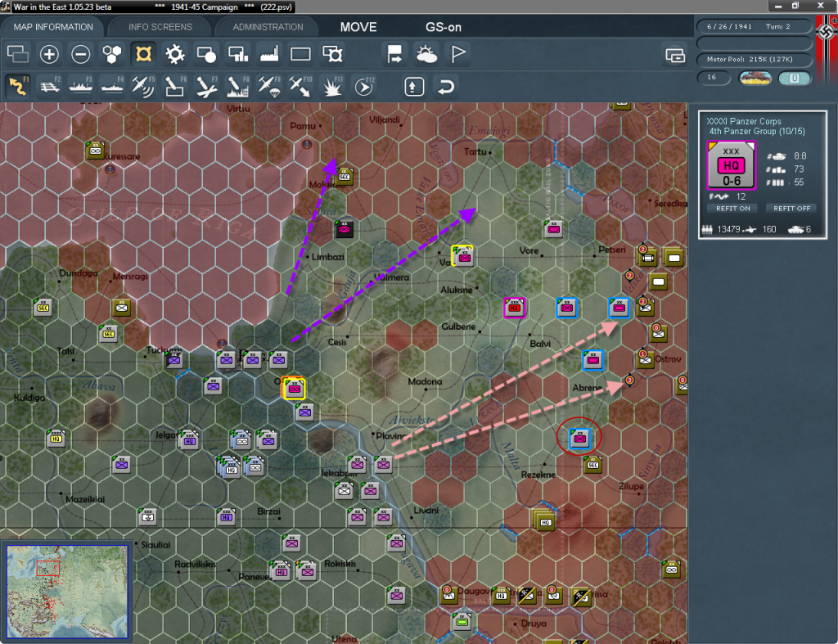Click the Motor Pool 215K readout
Image resolution: width=838 pixels, height=644 pixels.
click(x=750, y=59)
